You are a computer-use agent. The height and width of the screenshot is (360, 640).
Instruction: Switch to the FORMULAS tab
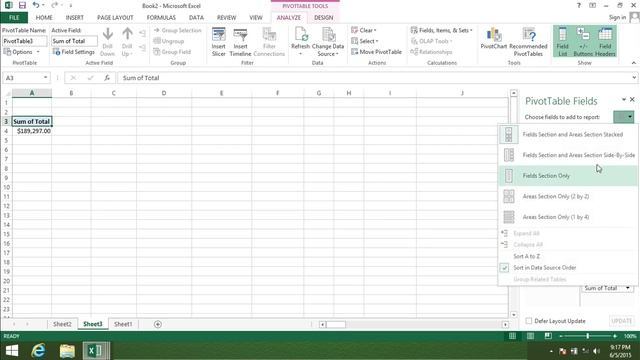pyautogui.click(x=161, y=18)
